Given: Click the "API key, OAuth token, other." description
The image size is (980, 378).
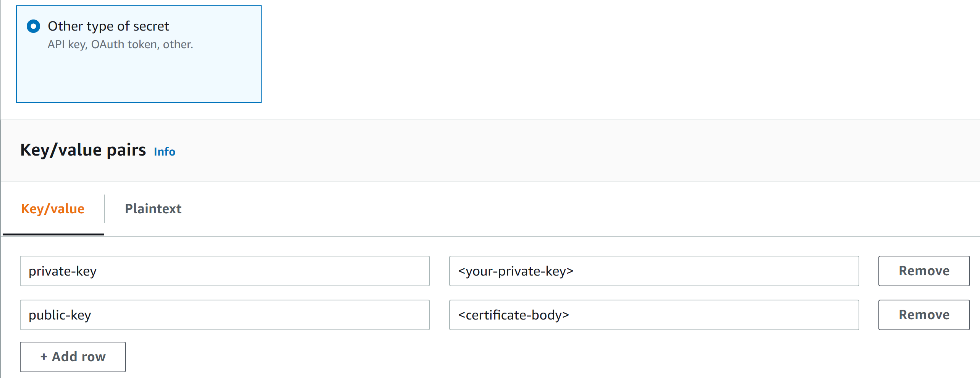Looking at the screenshot, I should [120, 45].
